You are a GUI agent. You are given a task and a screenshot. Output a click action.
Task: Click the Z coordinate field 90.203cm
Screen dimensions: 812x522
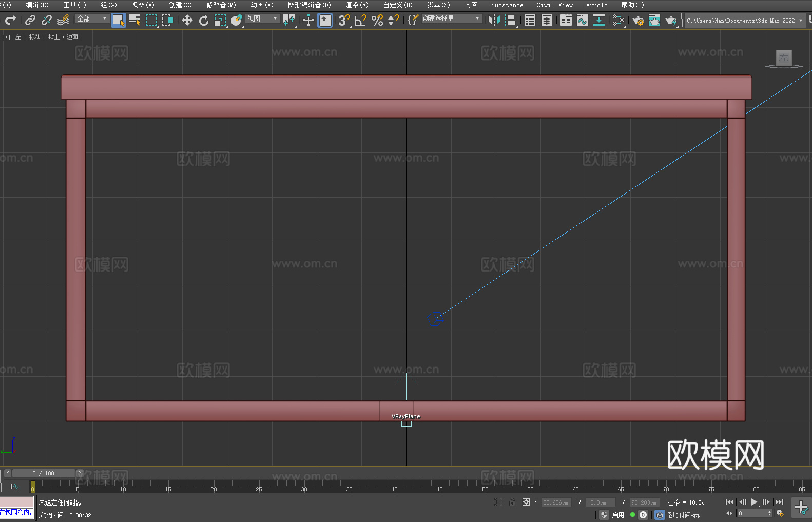[x=644, y=502]
